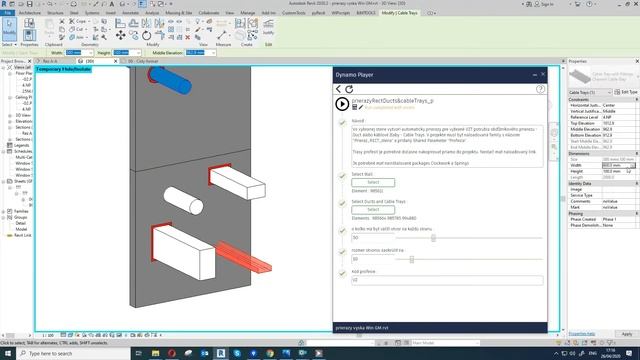The width and height of the screenshot is (640, 360).
Task: Toggle the Properties palette ribbon icon
Action: (x=29, y=35)
